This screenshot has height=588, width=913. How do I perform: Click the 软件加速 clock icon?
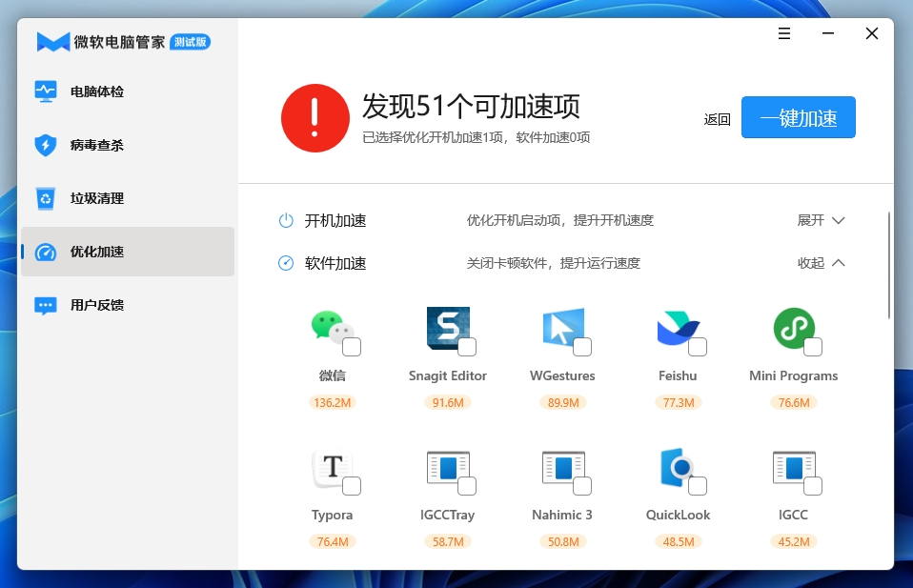coord(286,263)
